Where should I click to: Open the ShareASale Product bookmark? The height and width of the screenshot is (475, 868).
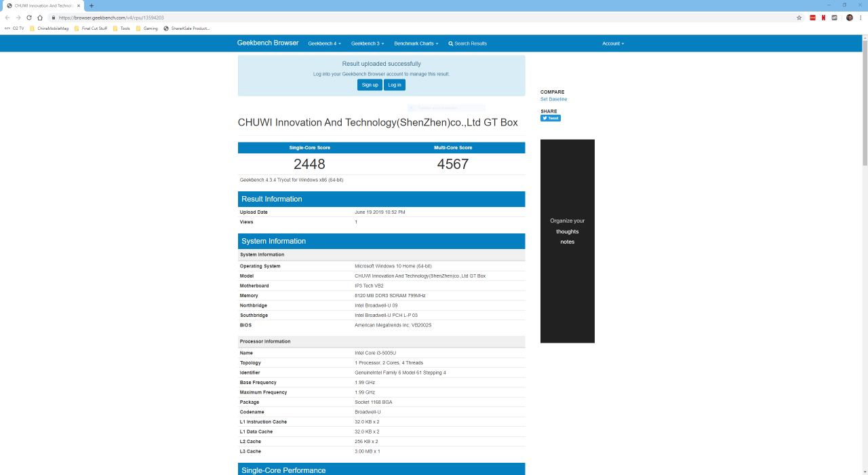[186, 28]
